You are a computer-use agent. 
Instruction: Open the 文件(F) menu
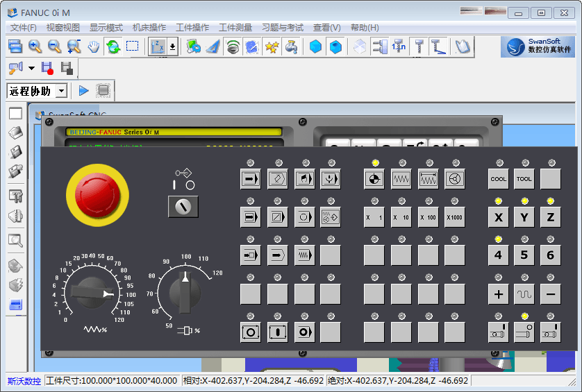point(24,28)
